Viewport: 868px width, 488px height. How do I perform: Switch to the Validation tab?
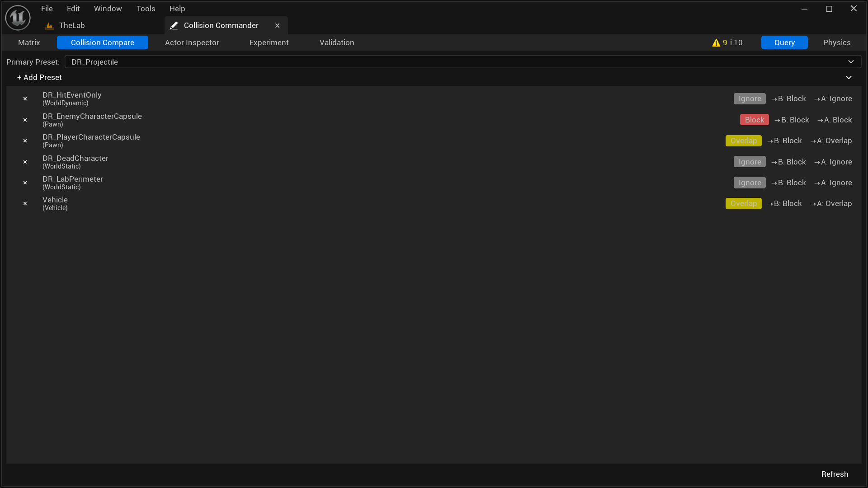pos(337,42)
